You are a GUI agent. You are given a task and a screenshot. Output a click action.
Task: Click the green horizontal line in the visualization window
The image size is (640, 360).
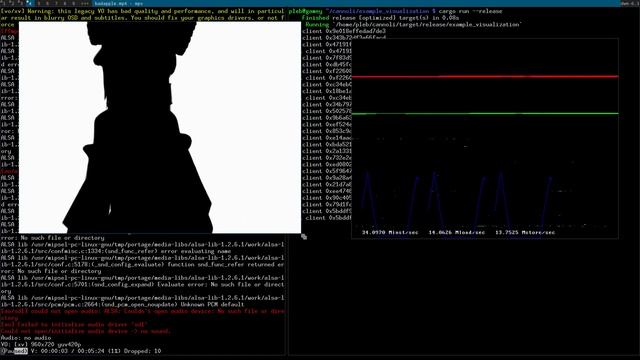point(485,113)
